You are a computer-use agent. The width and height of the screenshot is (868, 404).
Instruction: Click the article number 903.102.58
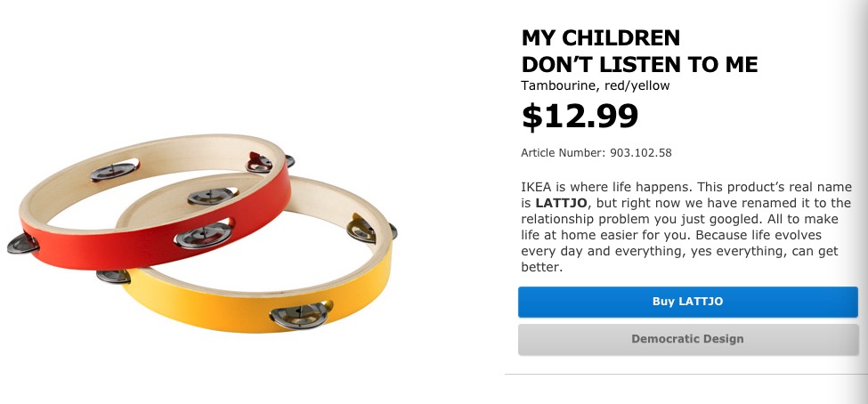coord(640,153)
